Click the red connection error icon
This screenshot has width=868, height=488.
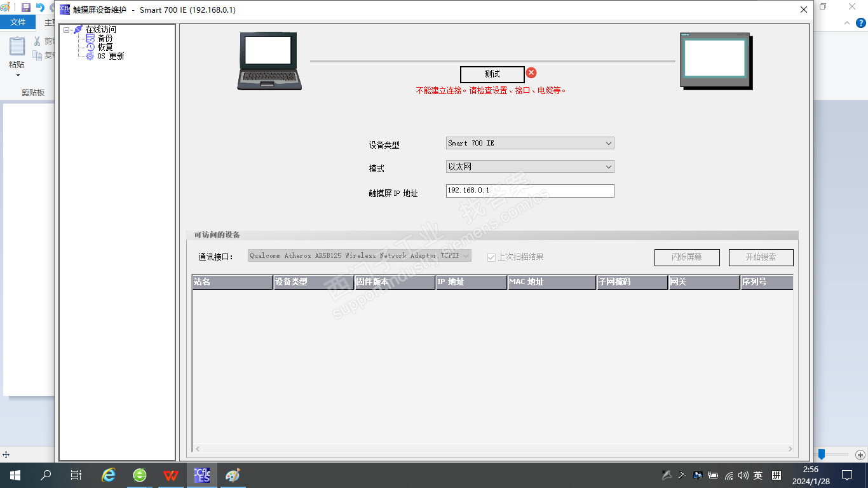(x=531, y=73)
